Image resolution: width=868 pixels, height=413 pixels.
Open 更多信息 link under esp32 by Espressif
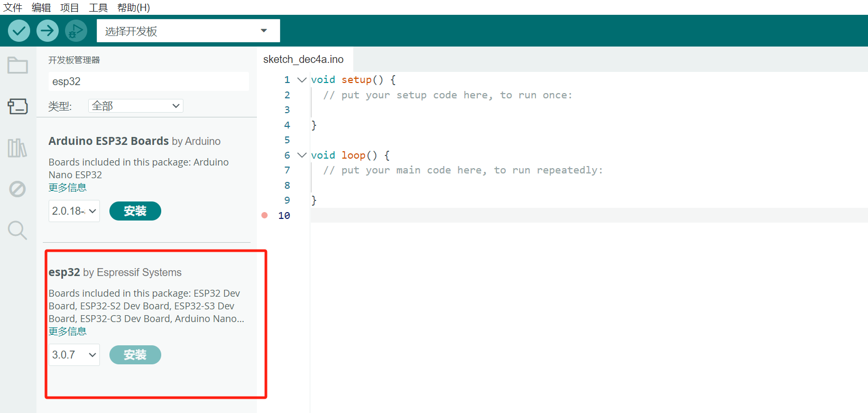tap(68, 332)
